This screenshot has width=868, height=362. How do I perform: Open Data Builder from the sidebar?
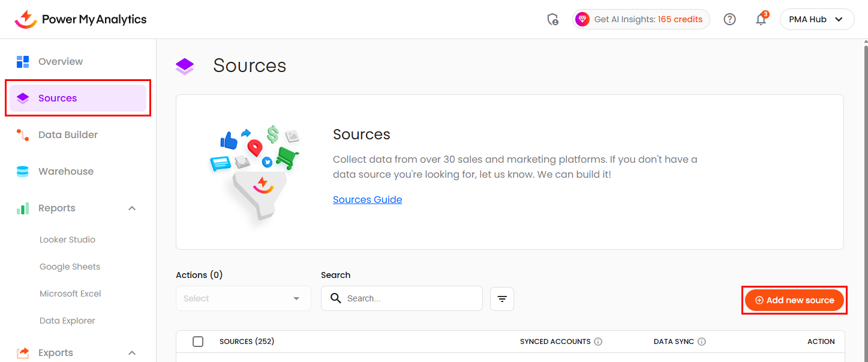pyautogui.click(x=68, y=134)
